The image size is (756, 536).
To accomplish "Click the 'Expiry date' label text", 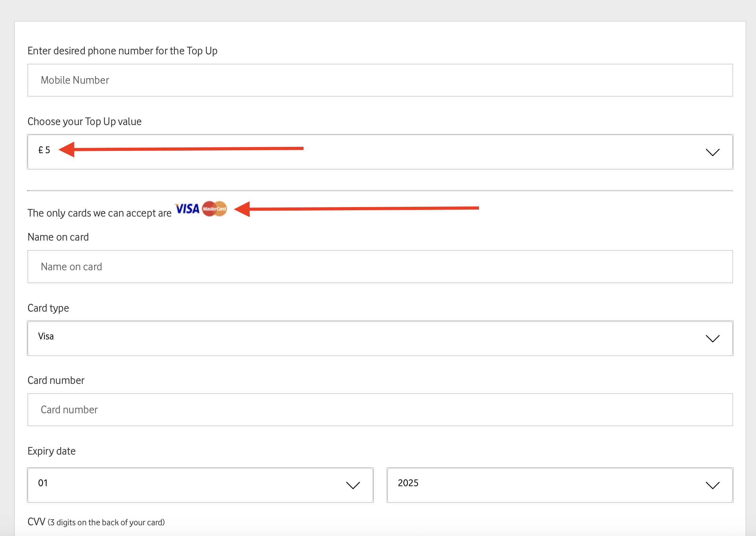I will click(x=51, y=451).
